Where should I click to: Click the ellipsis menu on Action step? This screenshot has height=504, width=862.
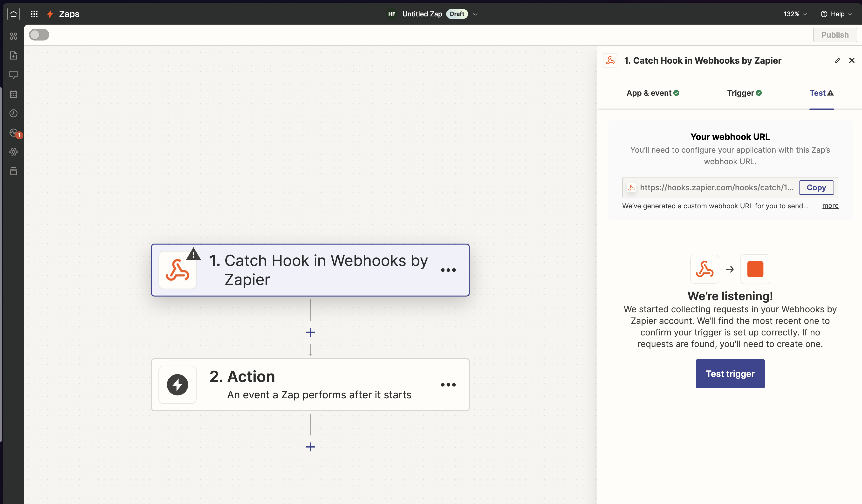[x=448, y=385]
